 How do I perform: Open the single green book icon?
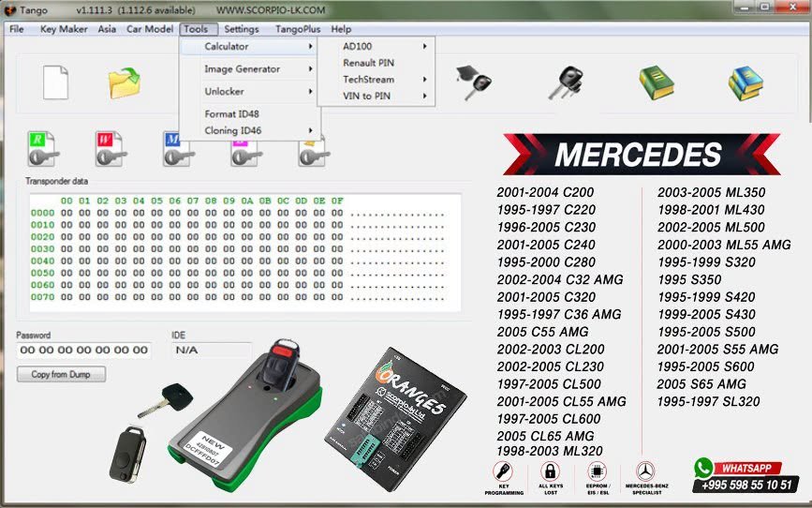(x=657, y=82)
